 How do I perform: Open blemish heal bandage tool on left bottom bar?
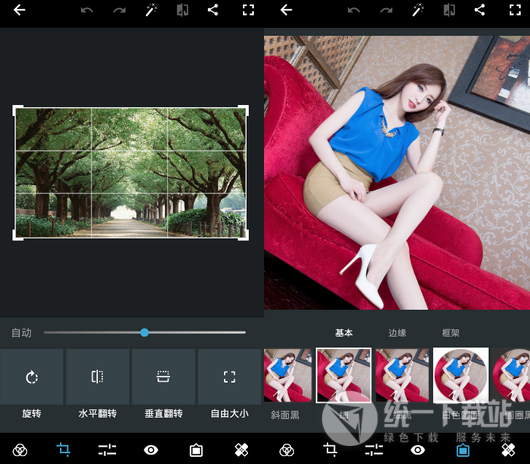coord(241,450)
